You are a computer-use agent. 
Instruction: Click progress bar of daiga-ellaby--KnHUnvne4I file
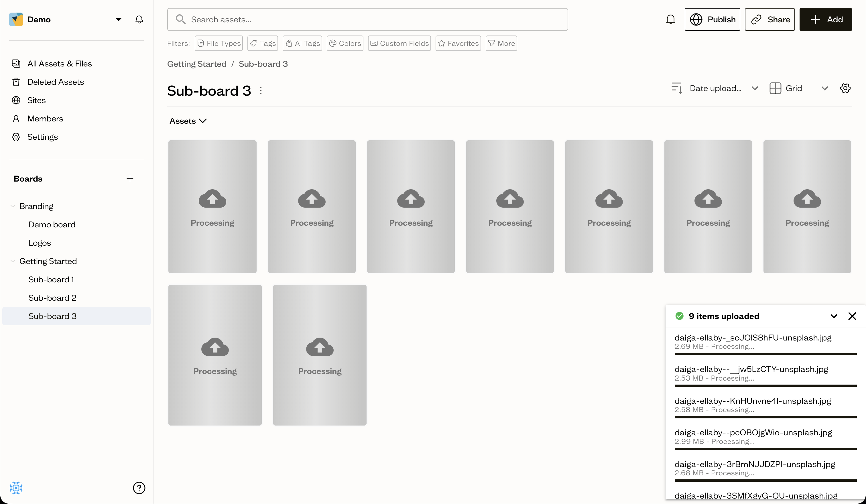coord(765,418)
